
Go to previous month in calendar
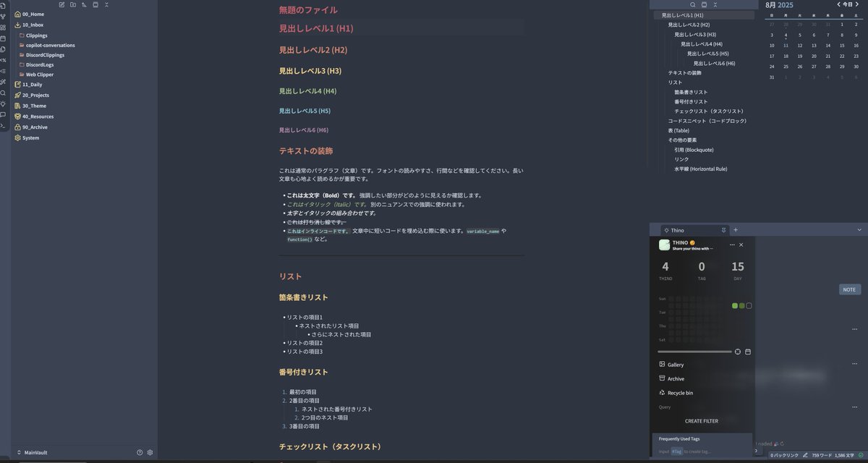pyautogui.click(x=839, y=4)
